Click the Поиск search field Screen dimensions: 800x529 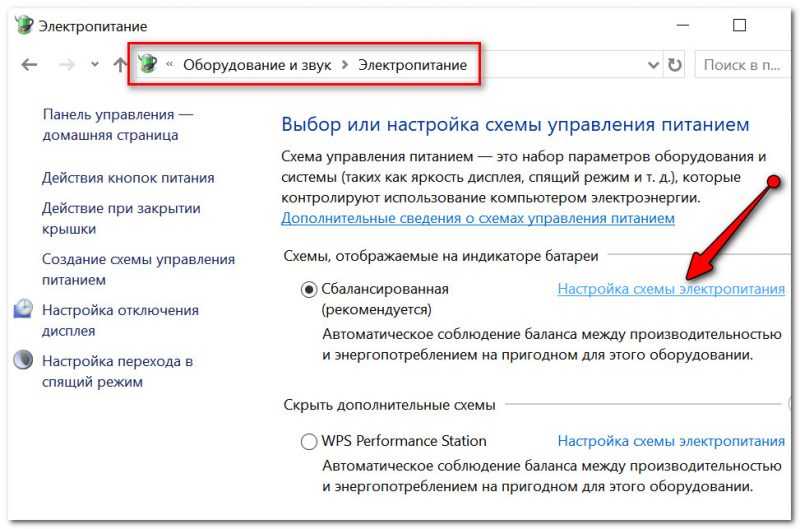(743, 65)
